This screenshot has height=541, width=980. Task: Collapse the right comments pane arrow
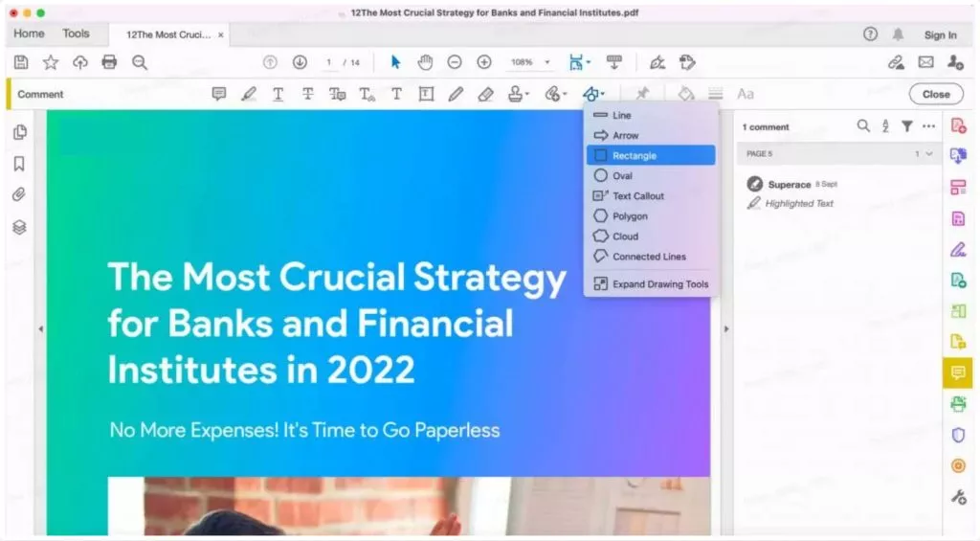[726, 328]
